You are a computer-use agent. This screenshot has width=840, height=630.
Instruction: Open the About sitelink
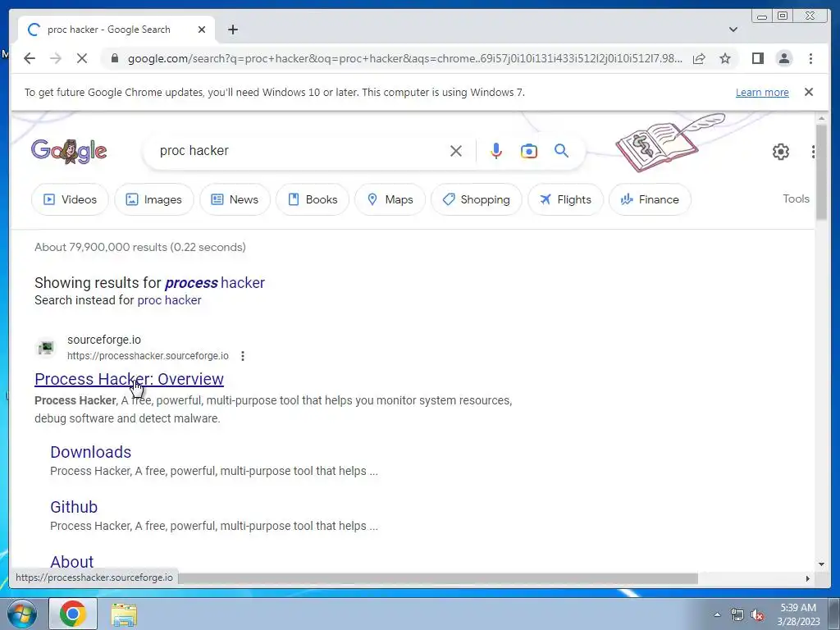pyautogui.click(x=72, y=561)
